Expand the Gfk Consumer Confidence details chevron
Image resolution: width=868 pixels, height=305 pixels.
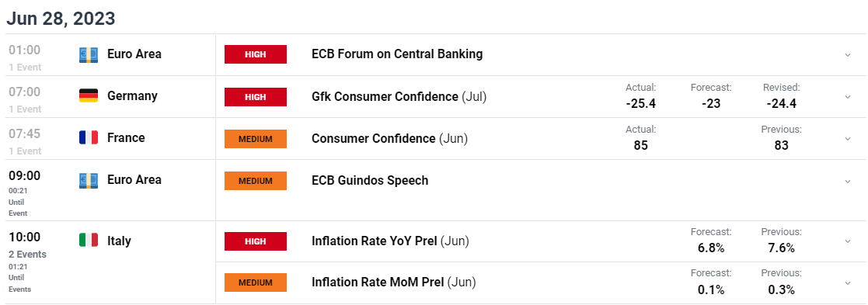(848, 97)
